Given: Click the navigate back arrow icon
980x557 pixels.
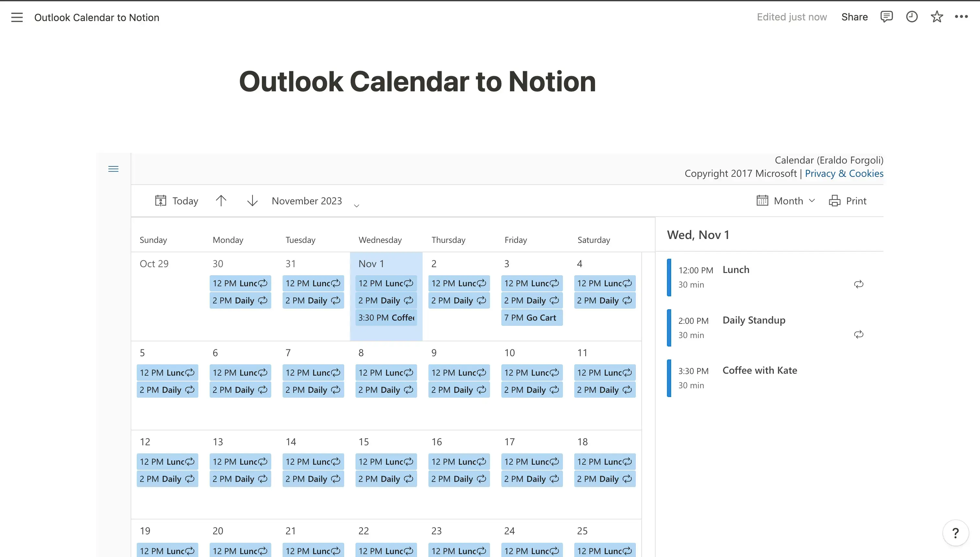Looking at the screenshot, I should [x=221, y=200].
